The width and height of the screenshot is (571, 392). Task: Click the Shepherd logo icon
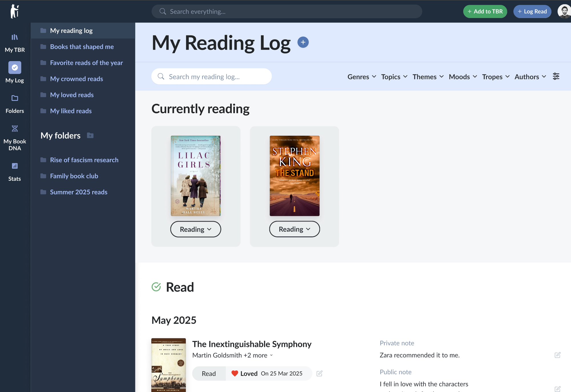(15, 11)
